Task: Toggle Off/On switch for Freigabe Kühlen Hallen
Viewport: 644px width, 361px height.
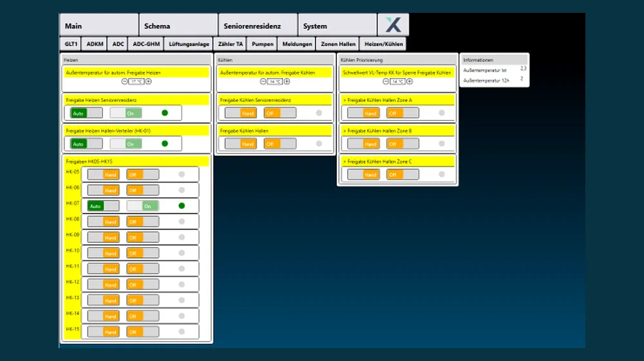Action: (x=279, y=144)
